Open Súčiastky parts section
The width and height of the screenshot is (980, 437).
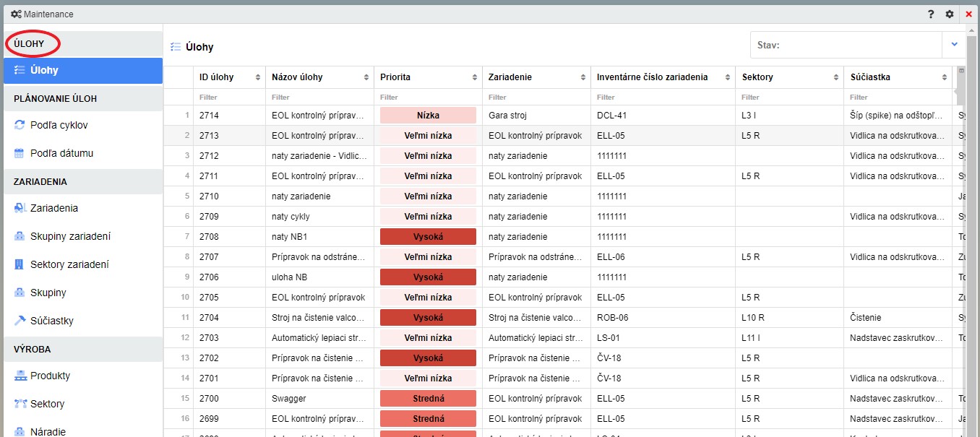[51, 321]
